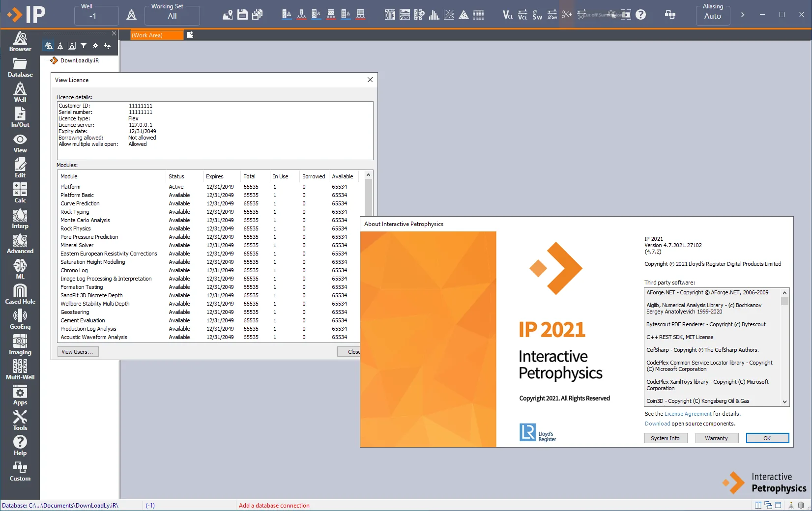Viewport: 812px width, 511px height.
Task: Open the Interp module
Action: [x=20, y=219]
